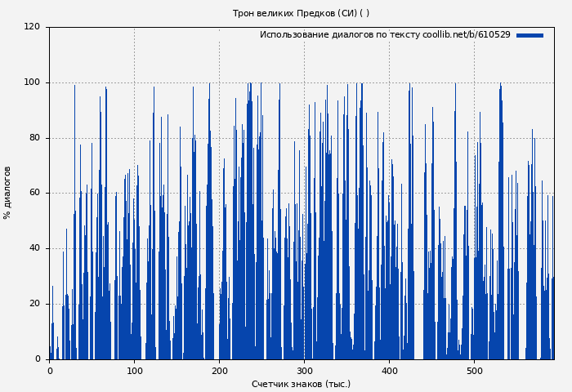Click the 200 tick label on x-axis
Screen dimensions: 572x392
click(x=220, y=371)
